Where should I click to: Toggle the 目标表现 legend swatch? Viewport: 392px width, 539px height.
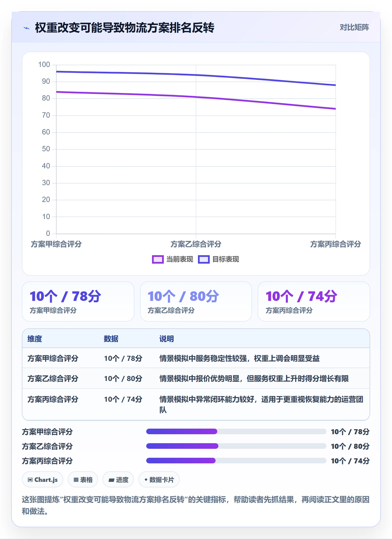tap(204, 259)
